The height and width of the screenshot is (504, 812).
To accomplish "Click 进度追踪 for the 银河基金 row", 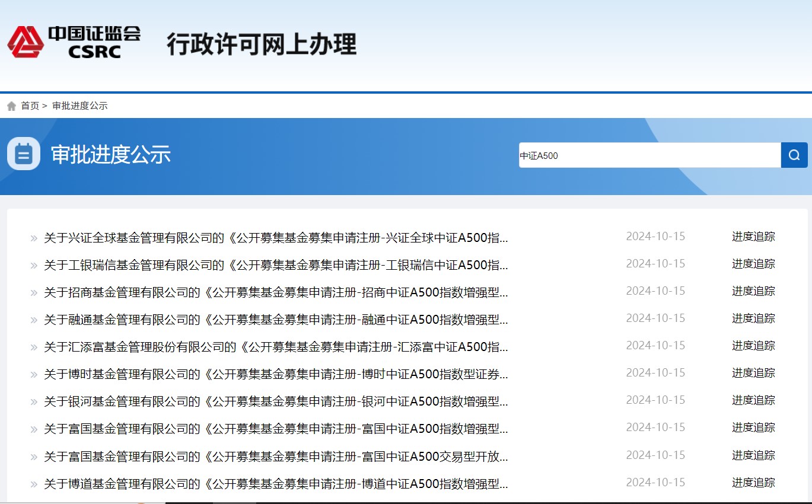I will coord(753,400).
